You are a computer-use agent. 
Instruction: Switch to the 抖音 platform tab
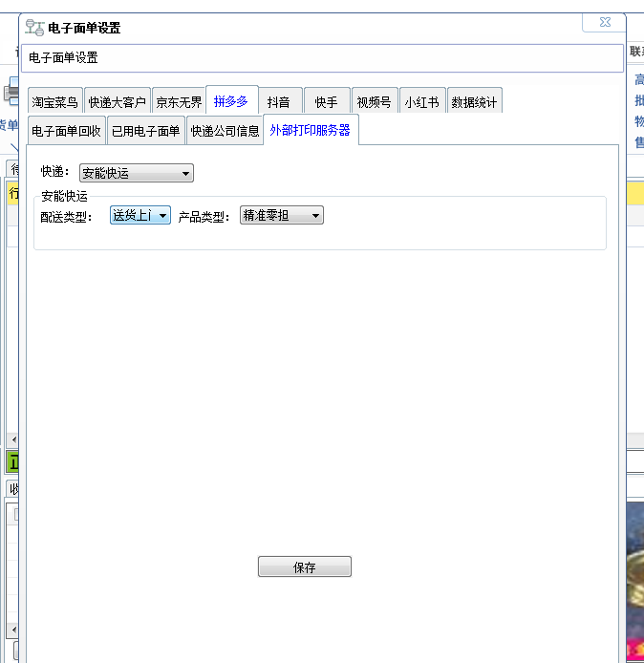(279, 102)
